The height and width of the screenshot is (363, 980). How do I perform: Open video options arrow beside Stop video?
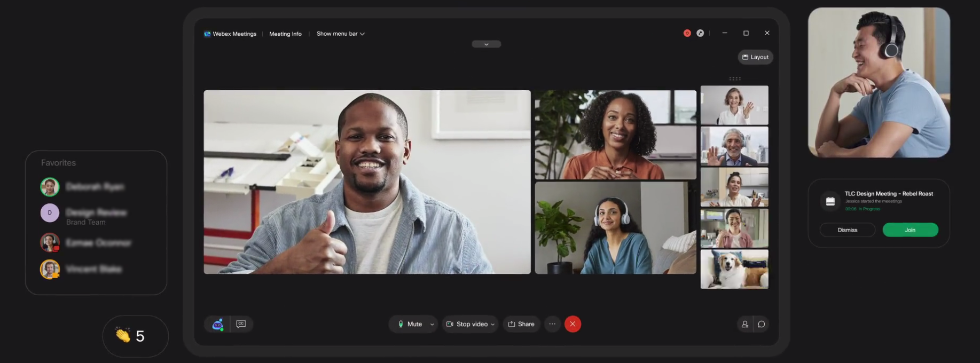493,325
